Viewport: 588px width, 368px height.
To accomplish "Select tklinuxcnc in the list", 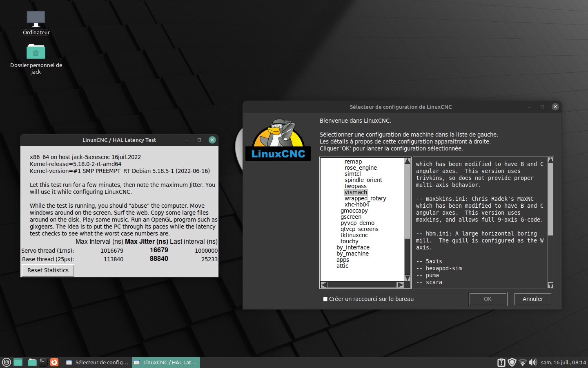I will 354,235.
